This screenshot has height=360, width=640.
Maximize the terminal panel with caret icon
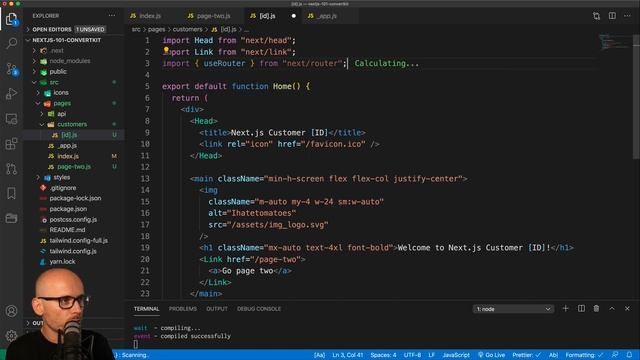(x=612, y=309)
